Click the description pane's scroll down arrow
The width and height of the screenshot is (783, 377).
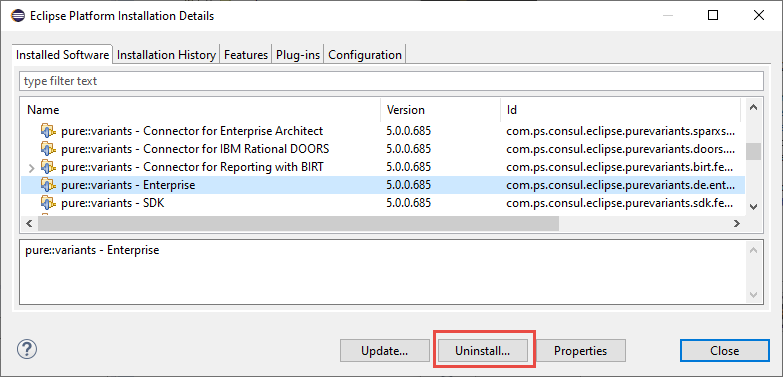tap(754, 295)
